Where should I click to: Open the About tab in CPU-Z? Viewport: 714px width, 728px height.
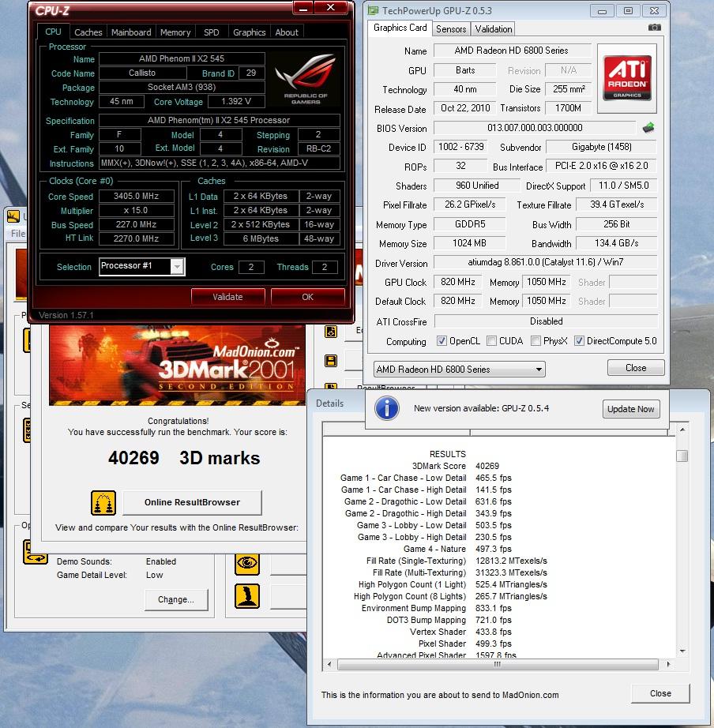(287, 32)
